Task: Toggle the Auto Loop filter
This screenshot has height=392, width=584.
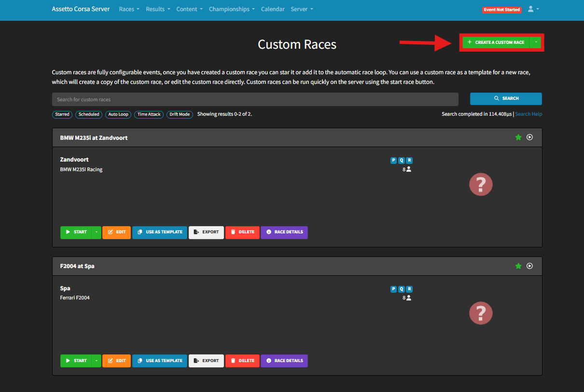Action: tap(118, 114)
